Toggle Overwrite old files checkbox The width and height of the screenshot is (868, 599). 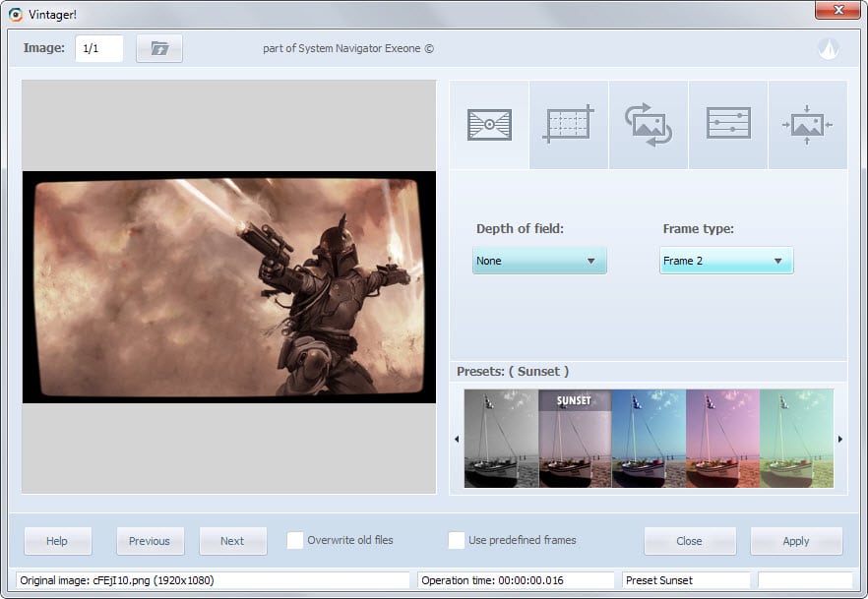pos(295,540)
